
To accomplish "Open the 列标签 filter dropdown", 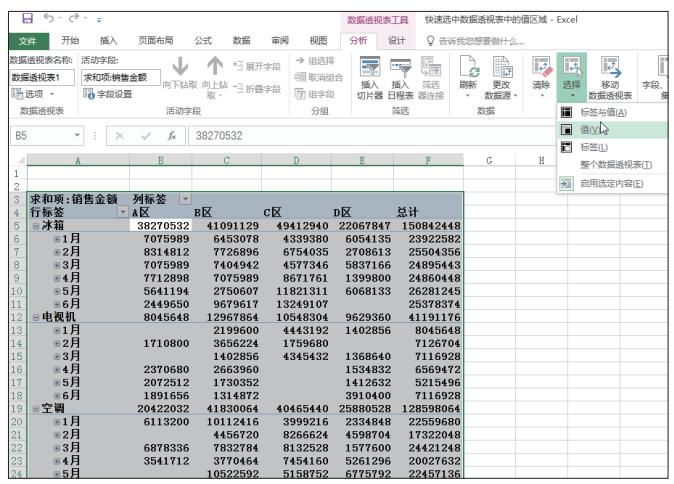I will pos(185,199).
